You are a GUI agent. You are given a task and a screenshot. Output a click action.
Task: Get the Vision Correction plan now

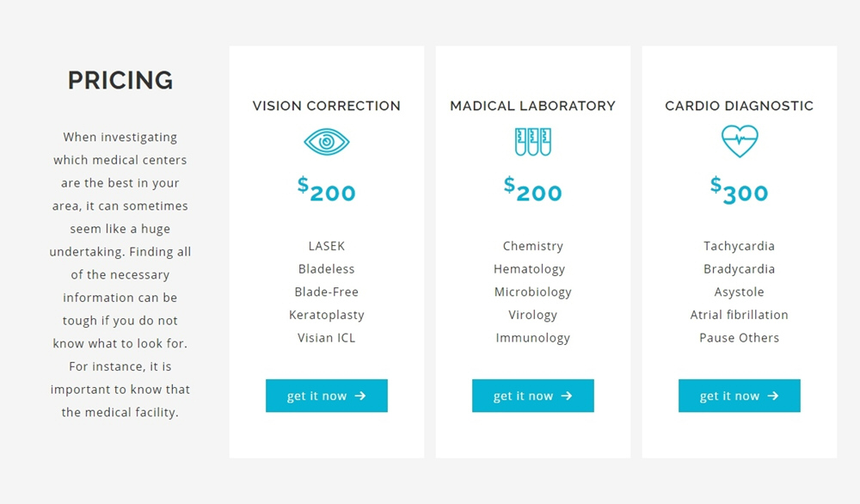tap(326, 396)
